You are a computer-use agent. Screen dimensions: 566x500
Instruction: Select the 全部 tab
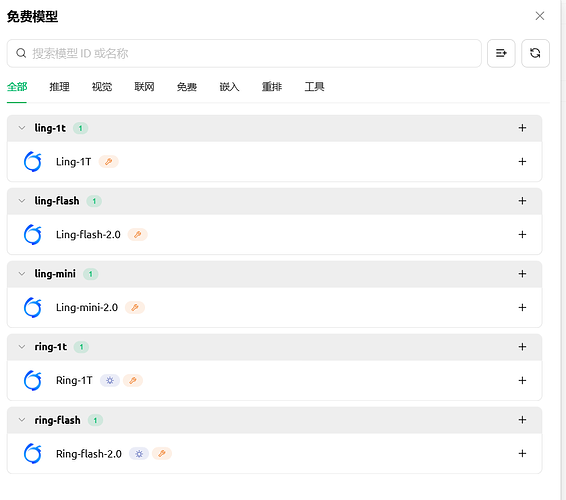pyautogui.click(x=17, y=87)
